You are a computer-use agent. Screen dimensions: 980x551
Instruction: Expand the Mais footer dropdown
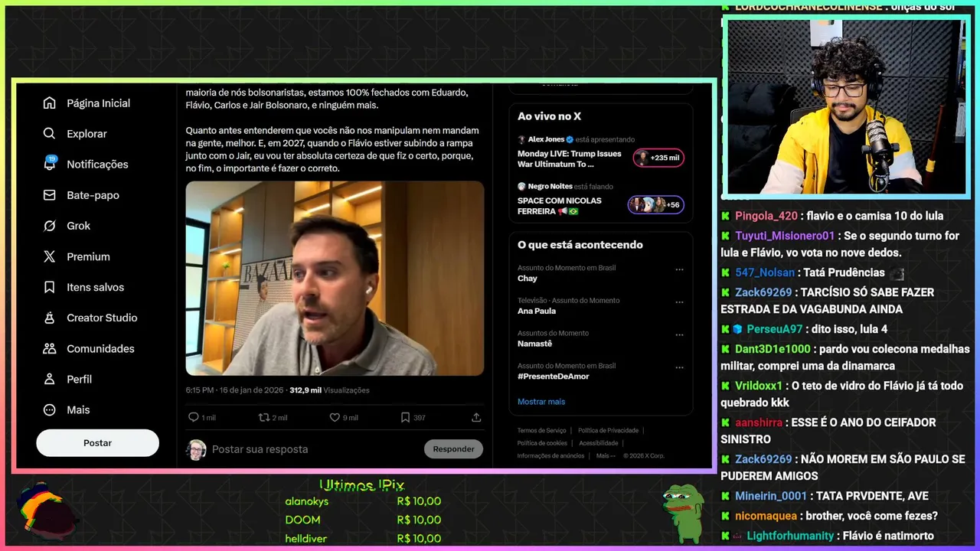tap(605, 455)
